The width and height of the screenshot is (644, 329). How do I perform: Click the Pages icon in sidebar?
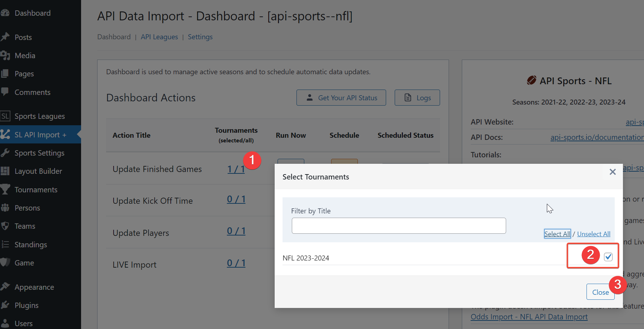[5, 74]
